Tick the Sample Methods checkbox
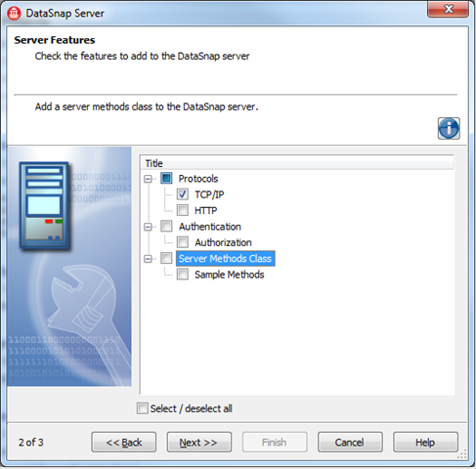 click(183, 275)
